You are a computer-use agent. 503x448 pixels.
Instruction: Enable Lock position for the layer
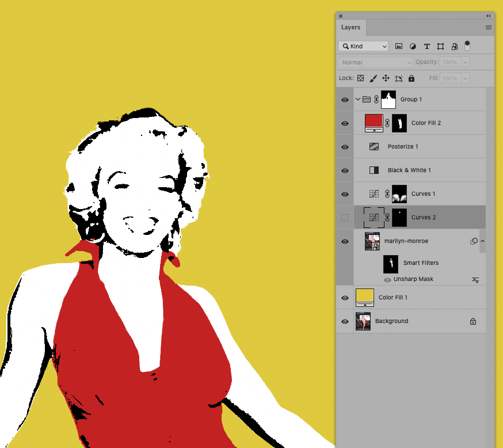[x=386, y=78]
